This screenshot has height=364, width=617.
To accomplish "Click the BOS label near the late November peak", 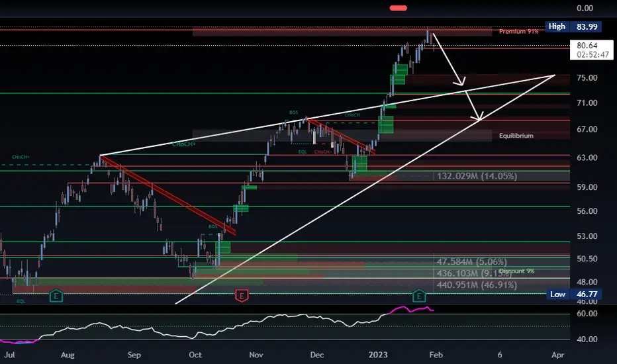I will tap(293, 113).
